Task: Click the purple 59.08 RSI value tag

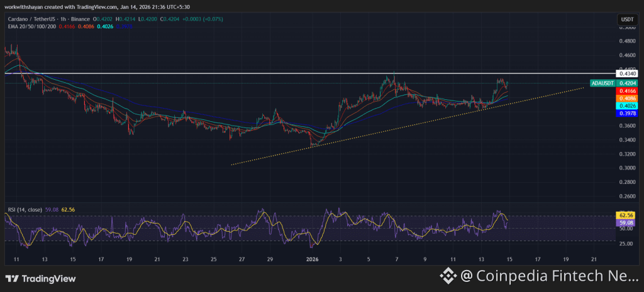Action: pyautogui.click(x=626, y=222)
